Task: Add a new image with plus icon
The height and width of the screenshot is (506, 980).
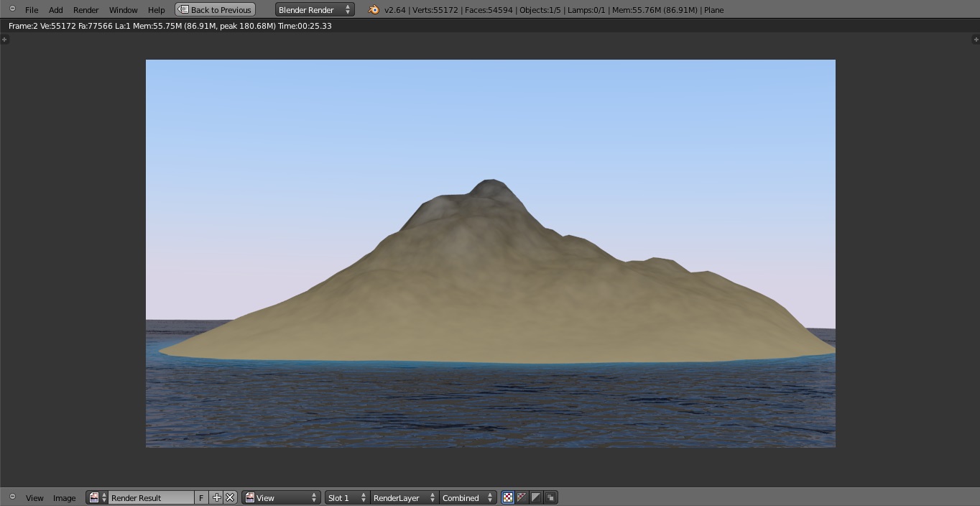Action: click(216, 497)
